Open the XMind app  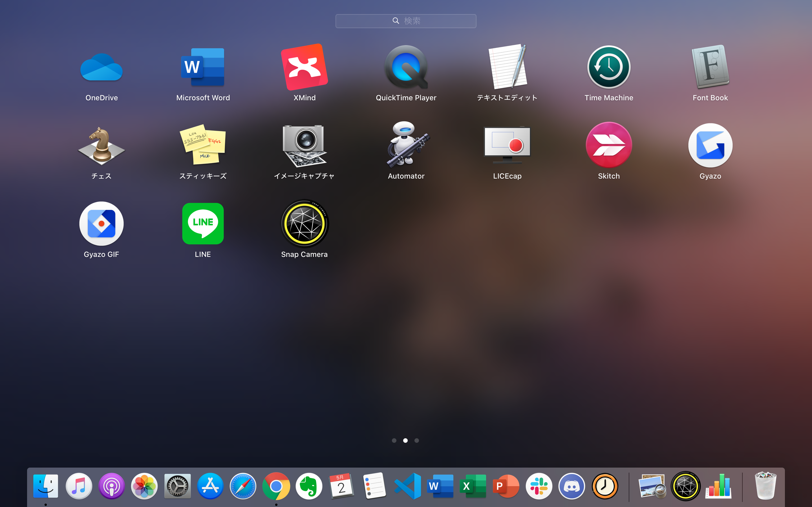tap(304, 67)
